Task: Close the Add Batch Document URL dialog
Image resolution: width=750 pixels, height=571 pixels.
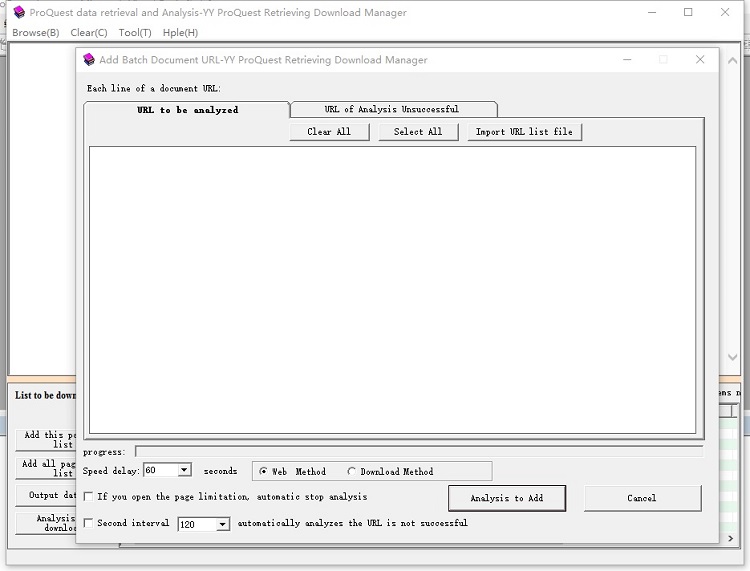Action: [700, 59]
